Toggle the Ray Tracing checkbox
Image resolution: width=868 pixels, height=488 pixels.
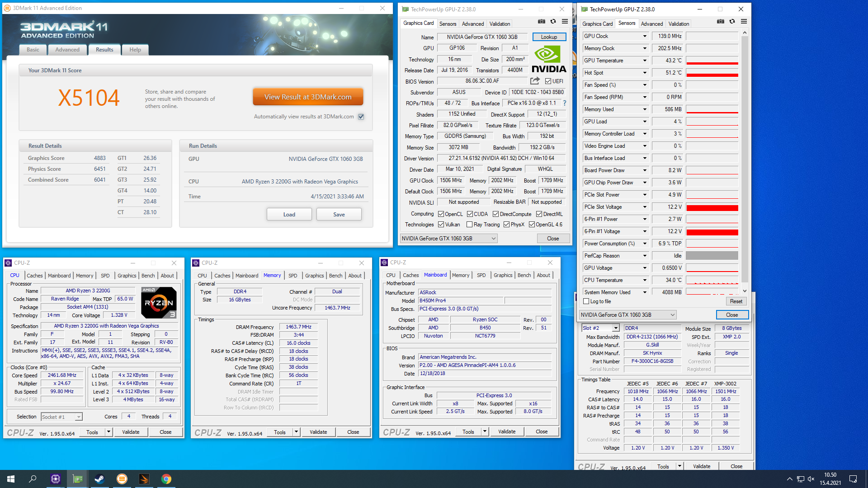coord(469,225)
